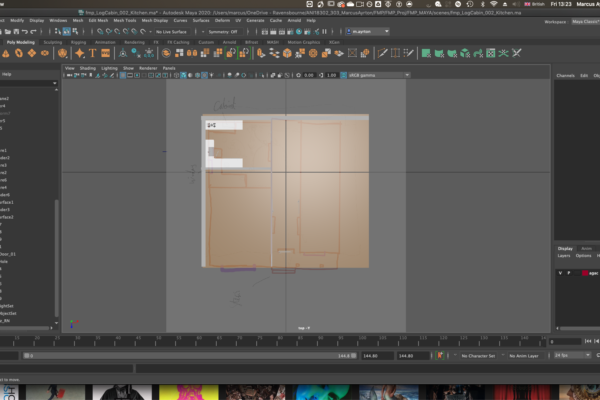Select the Quad Draw pencil icon
This screenshot has width=600, height=400.
click(x=408, y=53)
